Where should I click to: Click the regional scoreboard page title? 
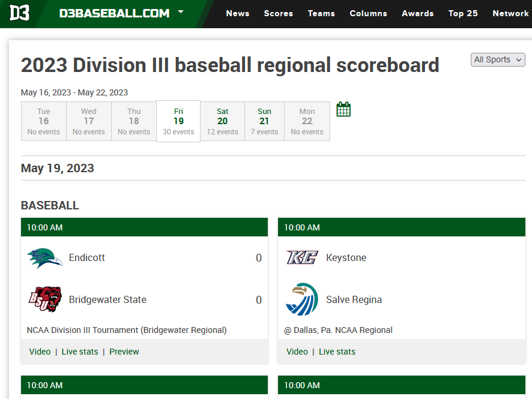[x=230, y=65]
